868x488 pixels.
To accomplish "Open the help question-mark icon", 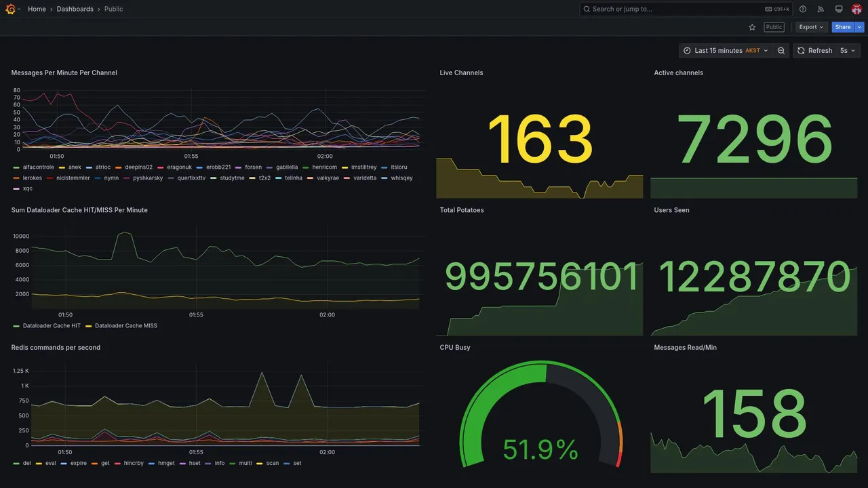I will point(803,9).
